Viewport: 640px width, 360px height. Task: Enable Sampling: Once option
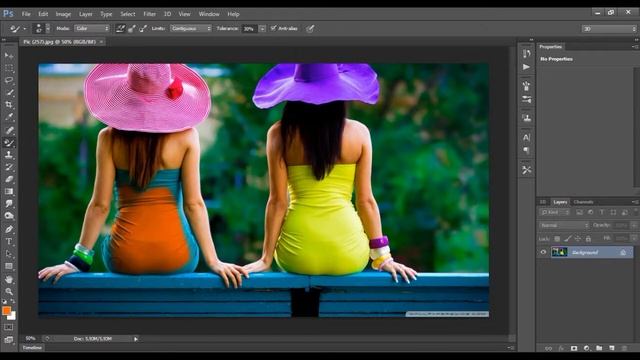(x=131, y=29)
